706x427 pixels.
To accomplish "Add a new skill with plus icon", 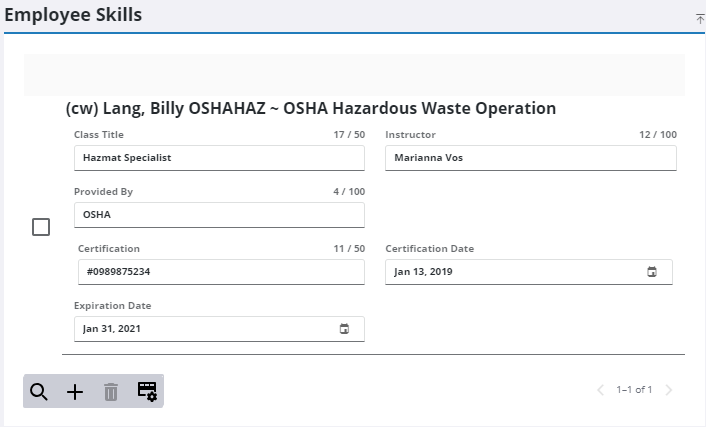I will click(x=75, y=392).
